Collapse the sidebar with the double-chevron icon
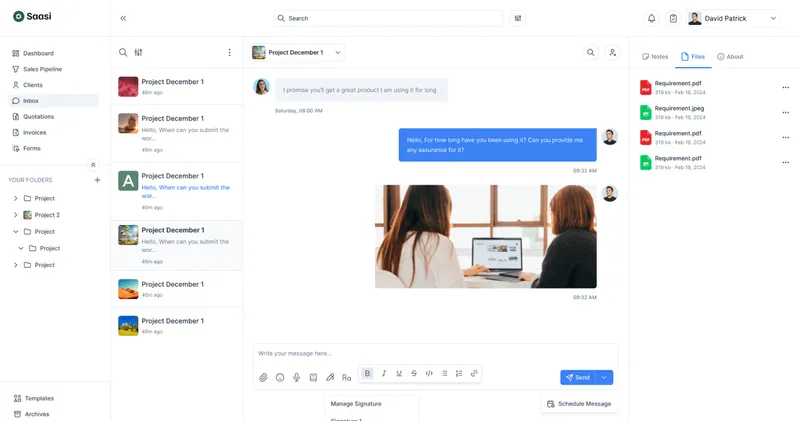 123,18
